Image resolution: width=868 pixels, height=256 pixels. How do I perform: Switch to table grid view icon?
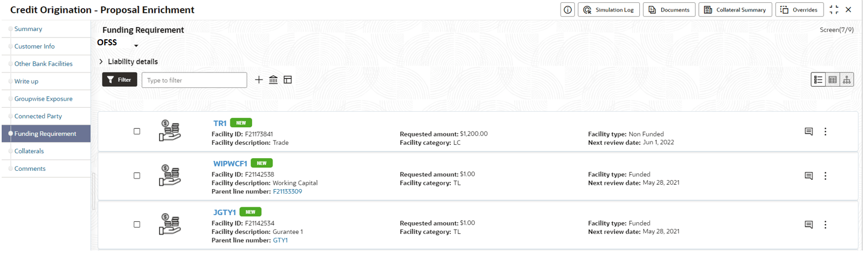point(833,80)
